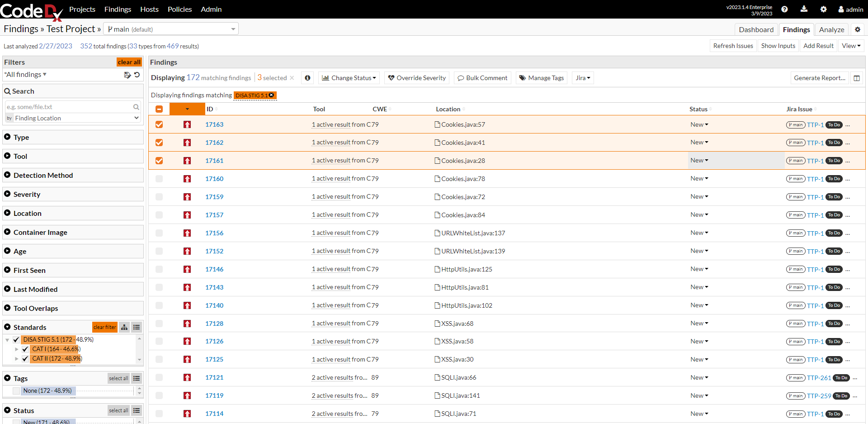Open the settings gear in top bar
This screenshot has width=868, height=424.
coord(823,9)
